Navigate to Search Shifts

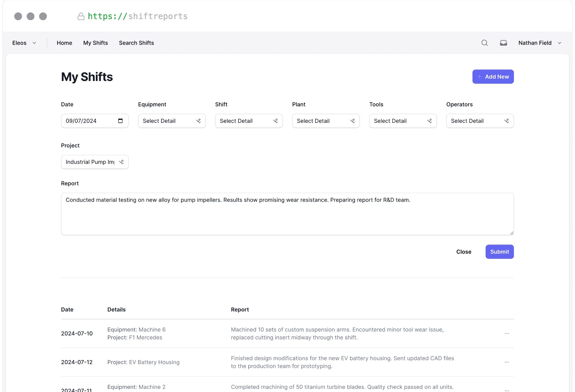click(136, 43)
